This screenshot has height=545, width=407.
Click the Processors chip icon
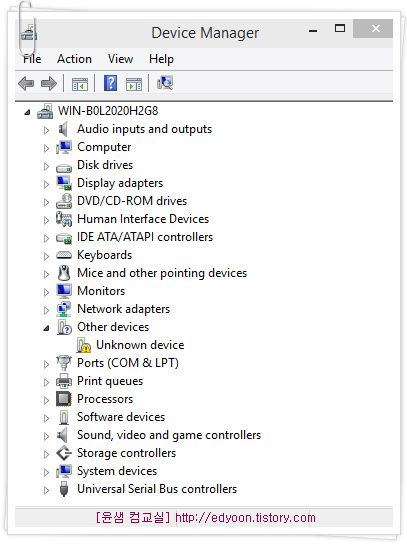click(x=64, y=399)
